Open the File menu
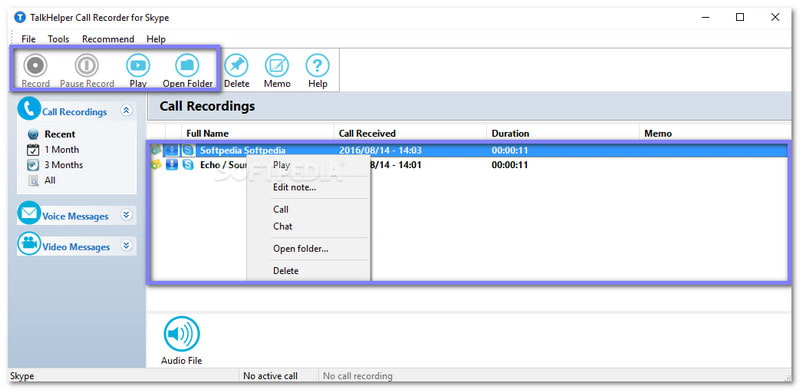The image size is (800, 390). [29, 39]
